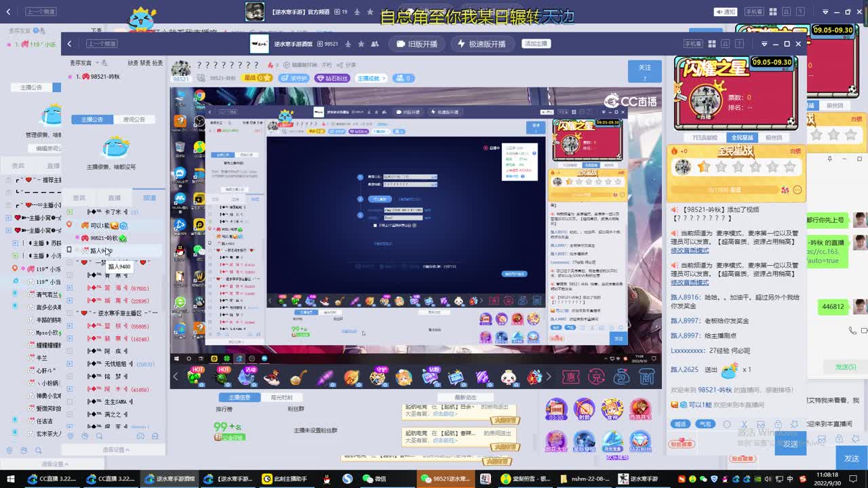Image resolution: width=868 pixels, height=488 pixels.
Task: Open the streamer avatar above the video
Action: pos(180,70)
